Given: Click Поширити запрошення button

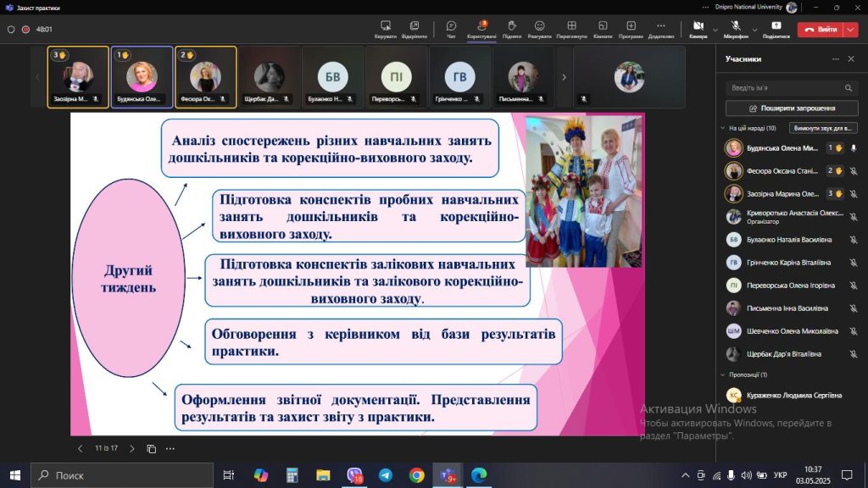Looking at the screenshot, I should (792, 108).
